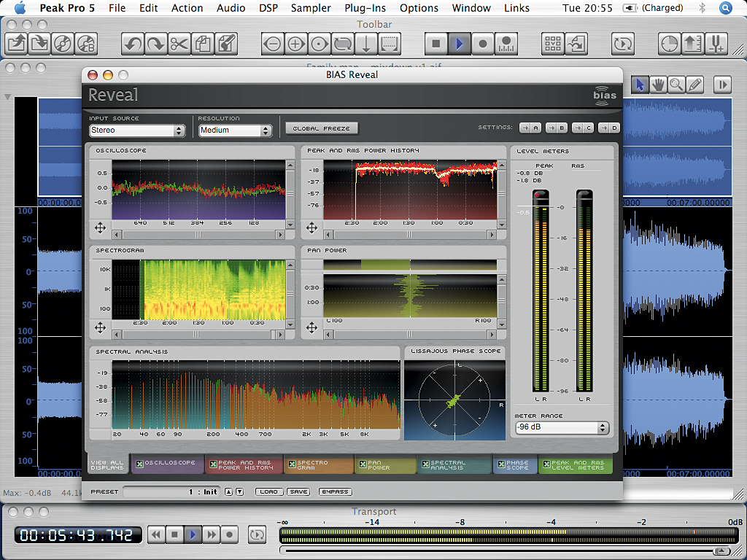Open the Input Source Stereo dropdown
The height and width of the screenshot is (560, 747).
click(137, 131)
